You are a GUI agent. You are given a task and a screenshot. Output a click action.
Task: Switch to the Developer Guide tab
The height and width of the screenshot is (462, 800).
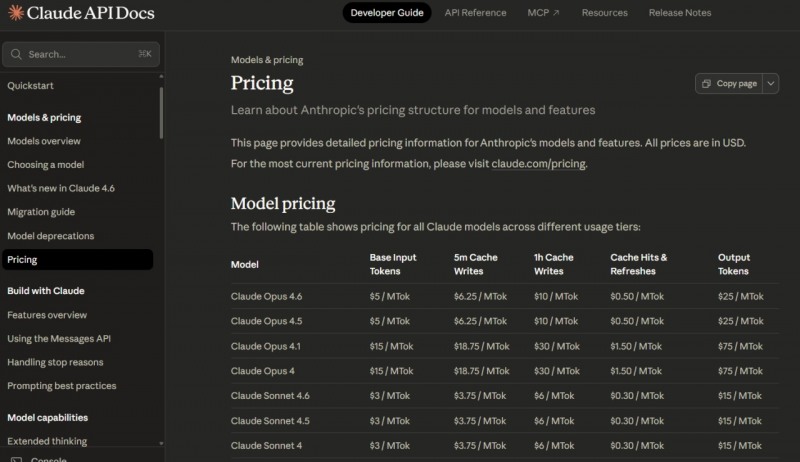(x=387, y=13)
